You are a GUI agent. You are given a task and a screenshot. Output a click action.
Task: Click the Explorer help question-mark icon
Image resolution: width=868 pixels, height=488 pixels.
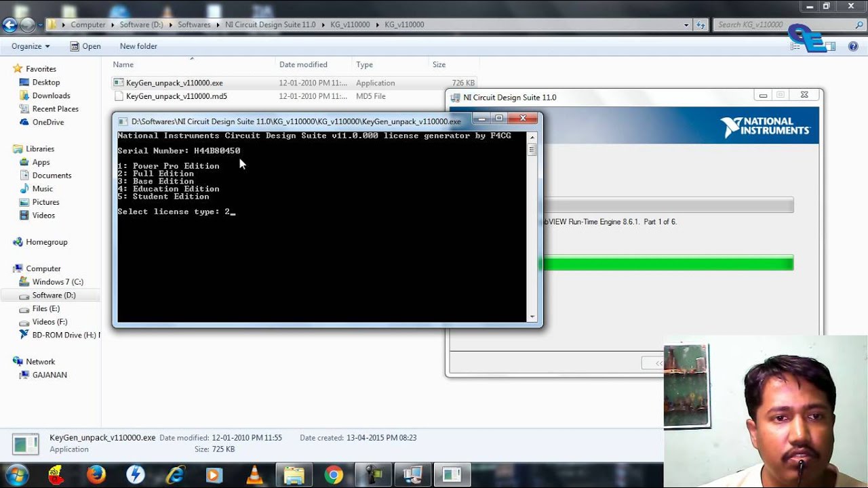click(853, 46)
